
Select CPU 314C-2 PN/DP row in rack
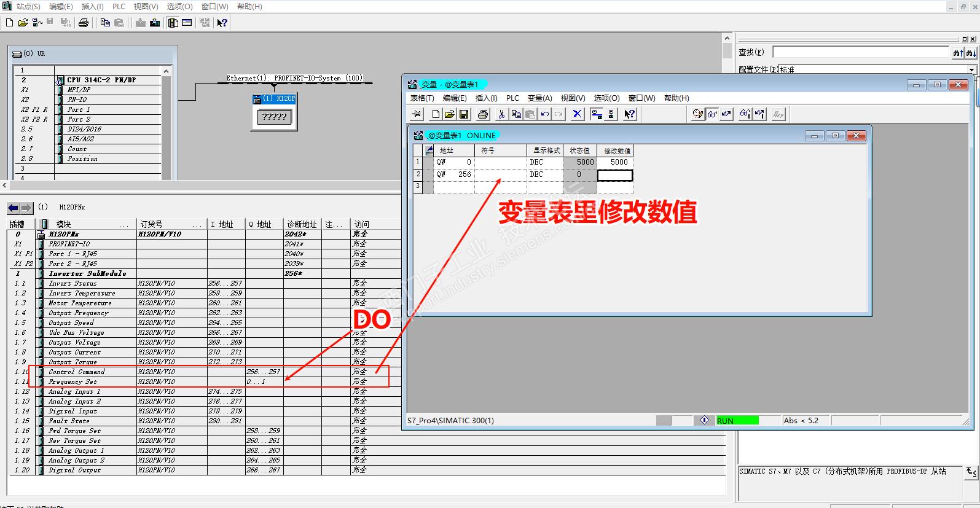(x=88, y=80)
